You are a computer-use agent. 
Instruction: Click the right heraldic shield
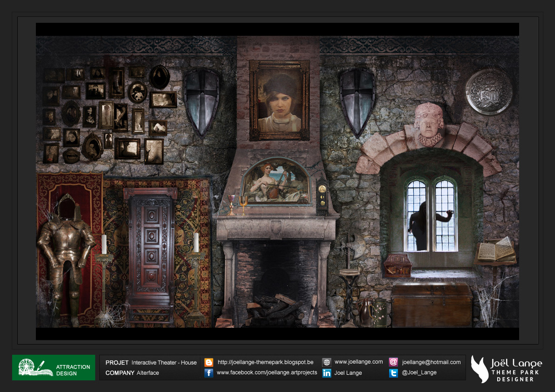point(357,102)
